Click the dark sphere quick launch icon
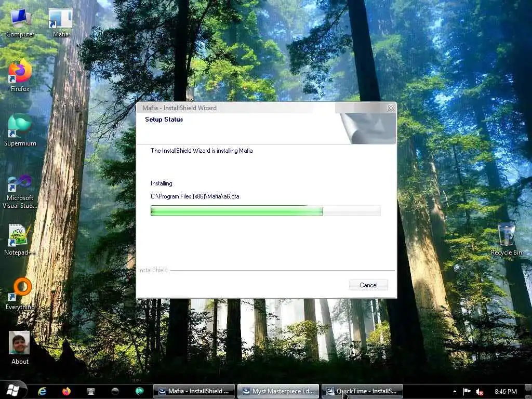The image size is (532, 399). click(115, 391)
